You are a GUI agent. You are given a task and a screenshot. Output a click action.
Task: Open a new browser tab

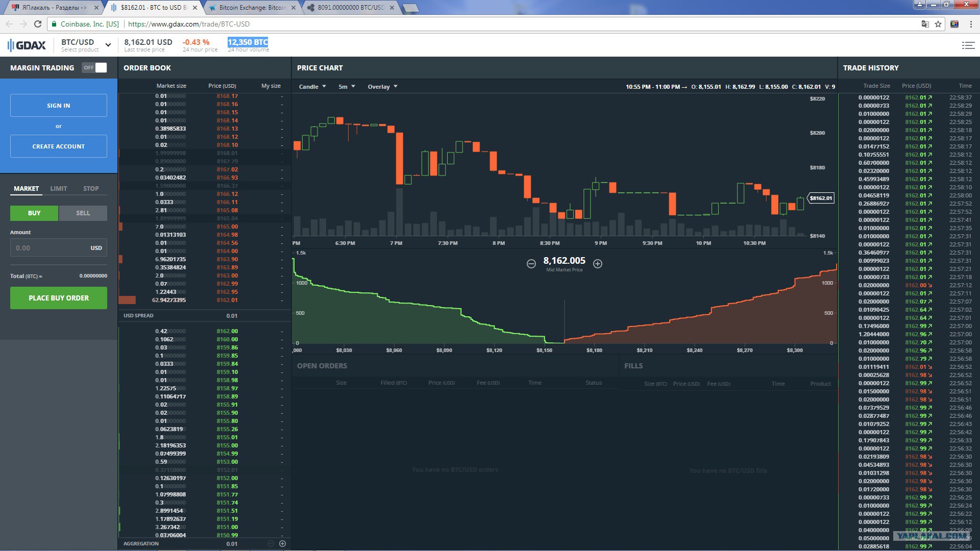coord(410,8)
